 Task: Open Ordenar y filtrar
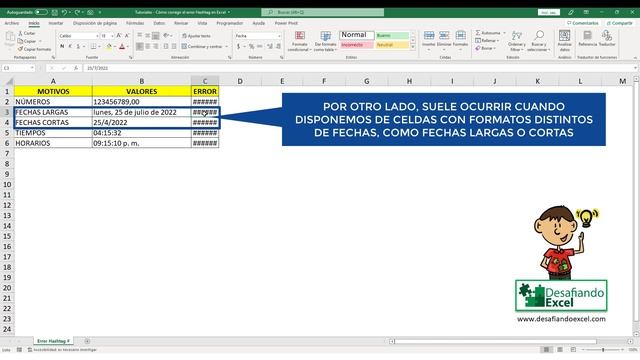(x=517, y=41)
